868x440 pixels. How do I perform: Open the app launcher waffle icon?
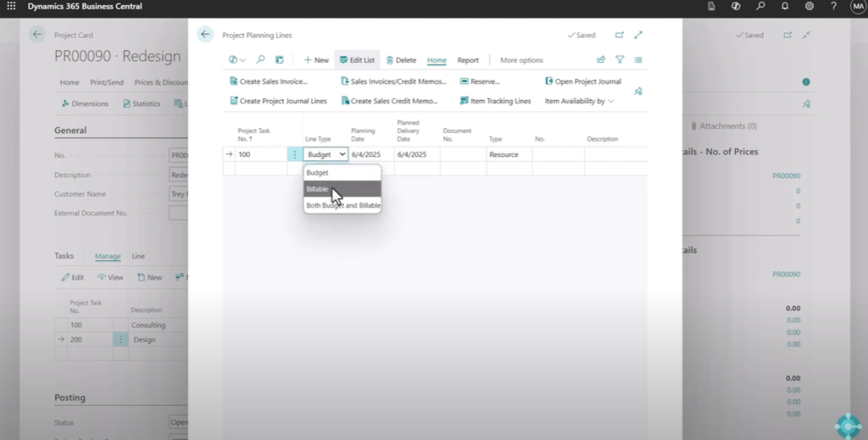click(11, 6)
